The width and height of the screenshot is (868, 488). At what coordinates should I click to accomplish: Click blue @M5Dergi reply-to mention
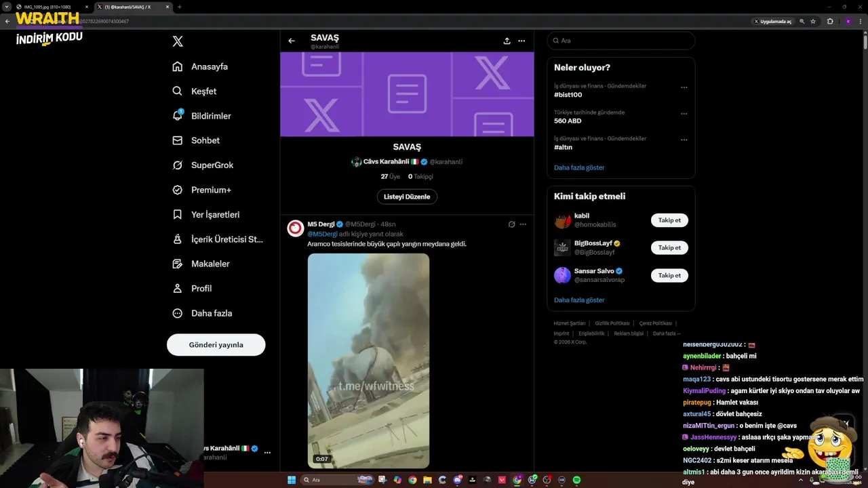pos(322,234)
